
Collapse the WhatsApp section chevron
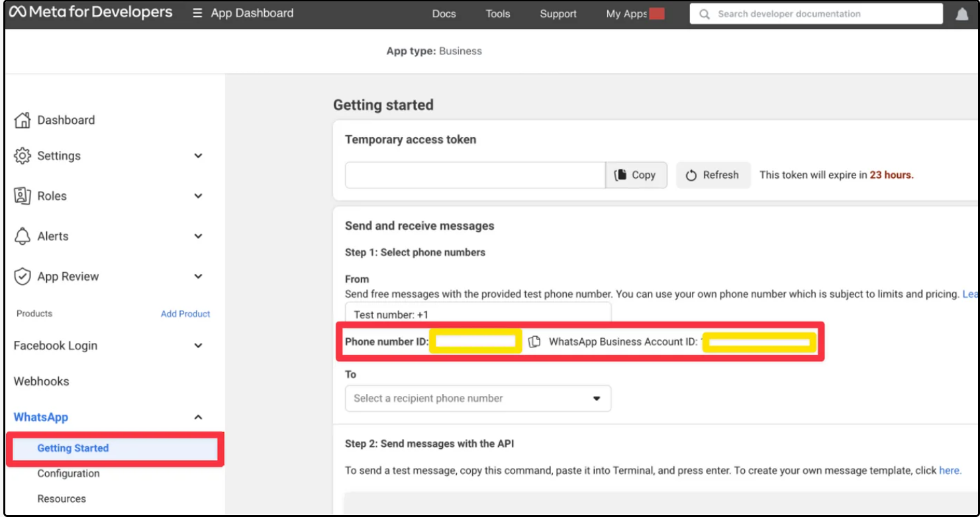point(198,417)
